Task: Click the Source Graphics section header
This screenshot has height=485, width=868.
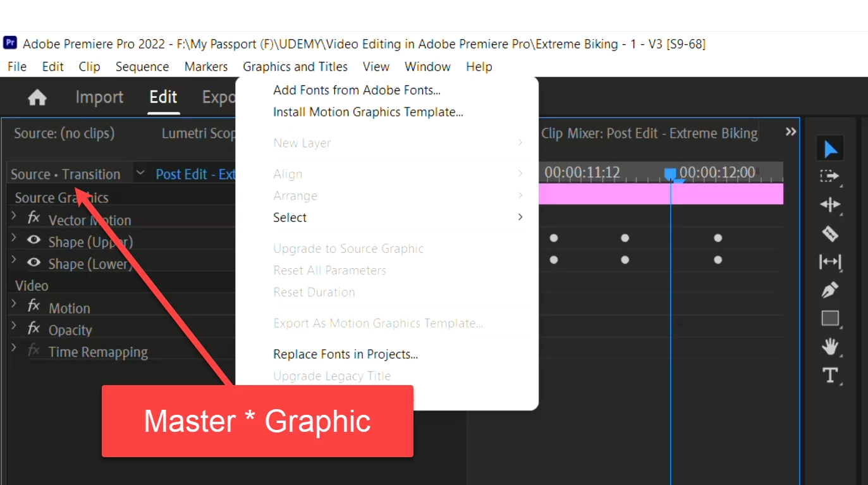Action: pos(62,198)
